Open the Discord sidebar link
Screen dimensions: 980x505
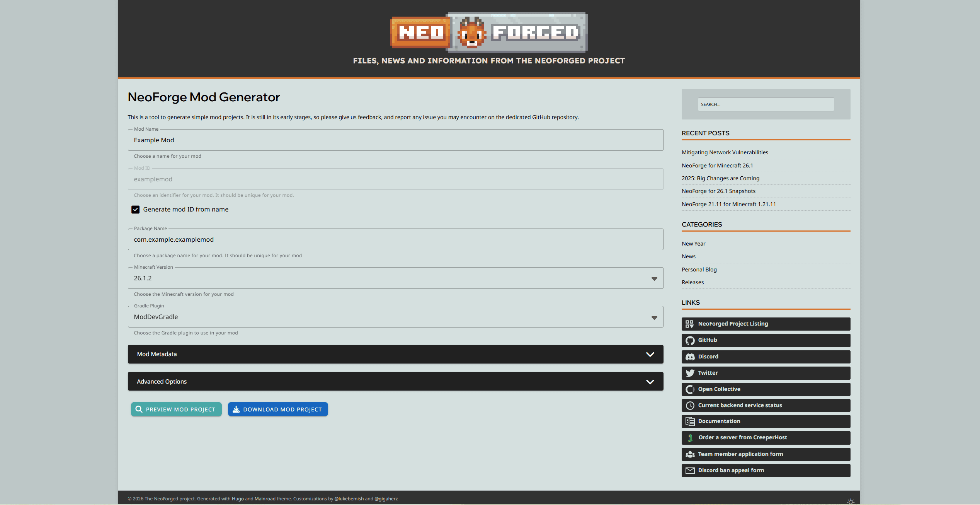pos(766,357)
